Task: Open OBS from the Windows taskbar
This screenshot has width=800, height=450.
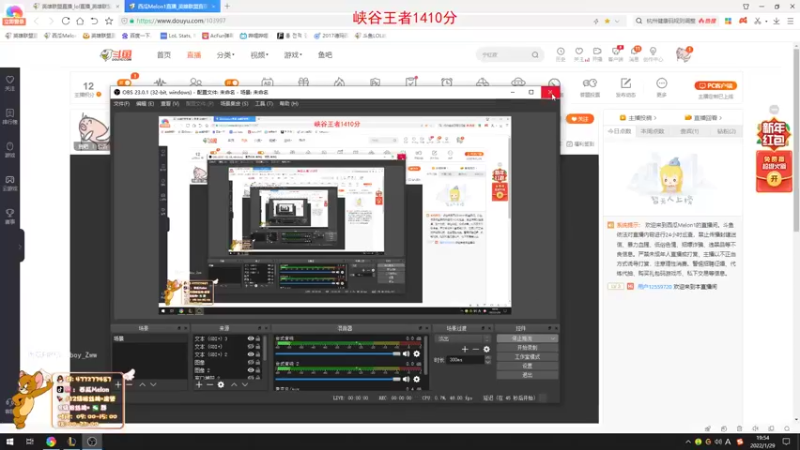Action: pyautogui.click(x=92, y=441)
